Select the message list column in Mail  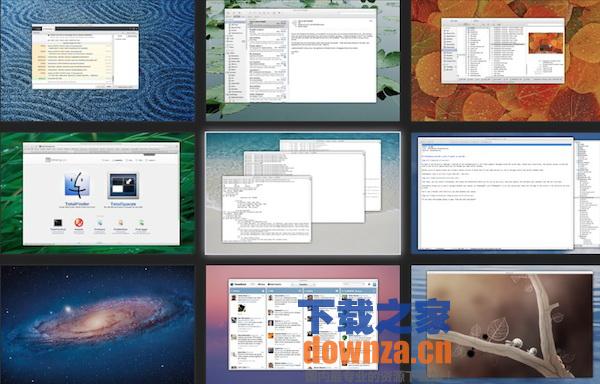[x=268, y=61]
